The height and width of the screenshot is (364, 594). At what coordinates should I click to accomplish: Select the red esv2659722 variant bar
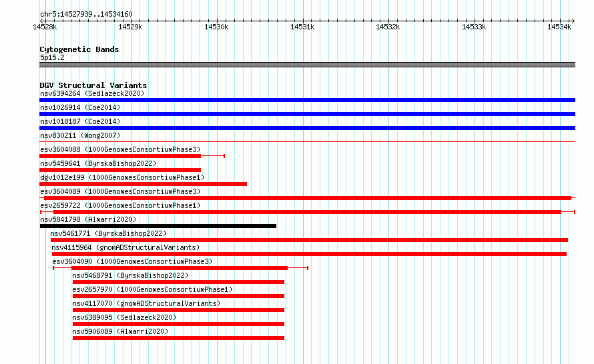coord(307,212)
